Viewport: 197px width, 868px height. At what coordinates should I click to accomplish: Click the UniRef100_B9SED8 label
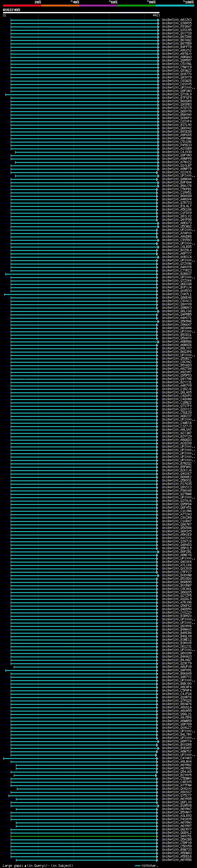pos(177,131)
